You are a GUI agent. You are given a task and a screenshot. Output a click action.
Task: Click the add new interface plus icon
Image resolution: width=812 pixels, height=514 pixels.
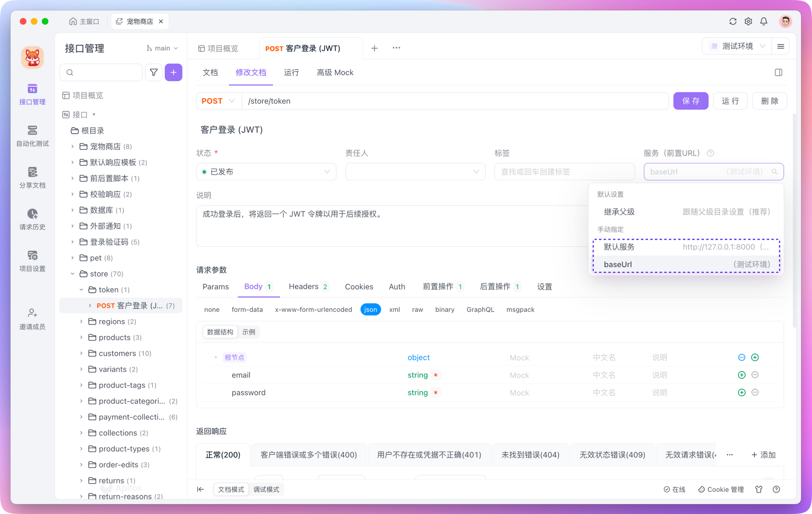pos(174,72)
